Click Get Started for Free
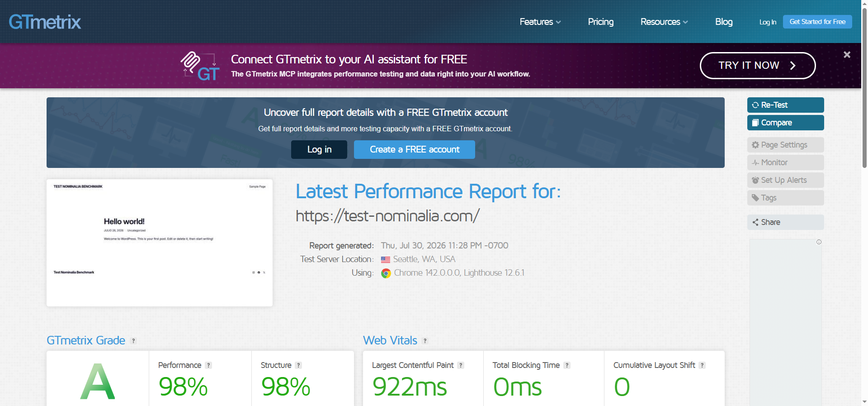Screen dimensions: 868x406 (x=817, y=22)
